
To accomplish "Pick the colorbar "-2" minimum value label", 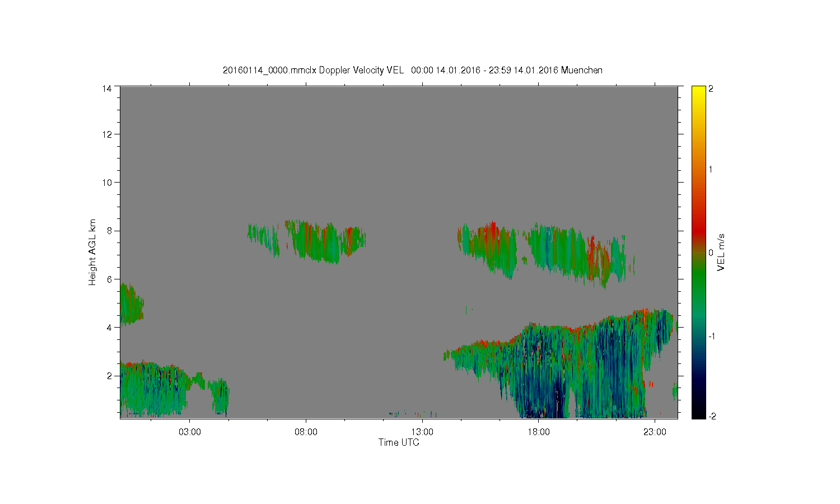I will click(711, 417).
